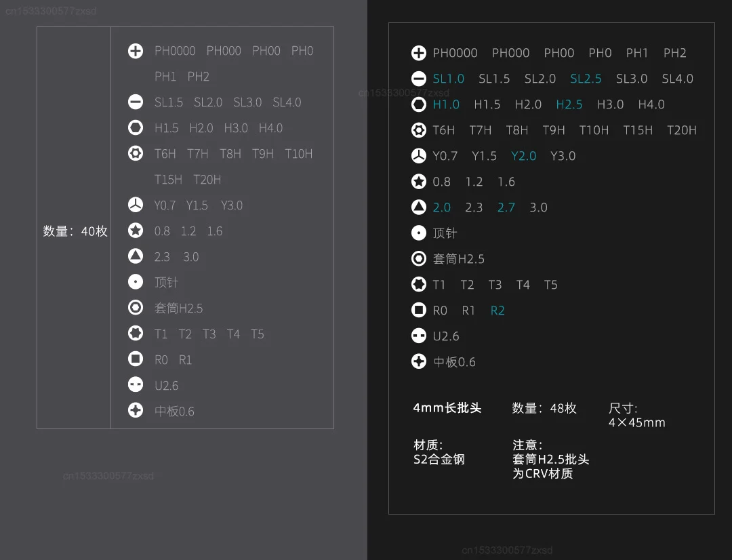
Task: Click the 材质: label
Action: point(428,445)
